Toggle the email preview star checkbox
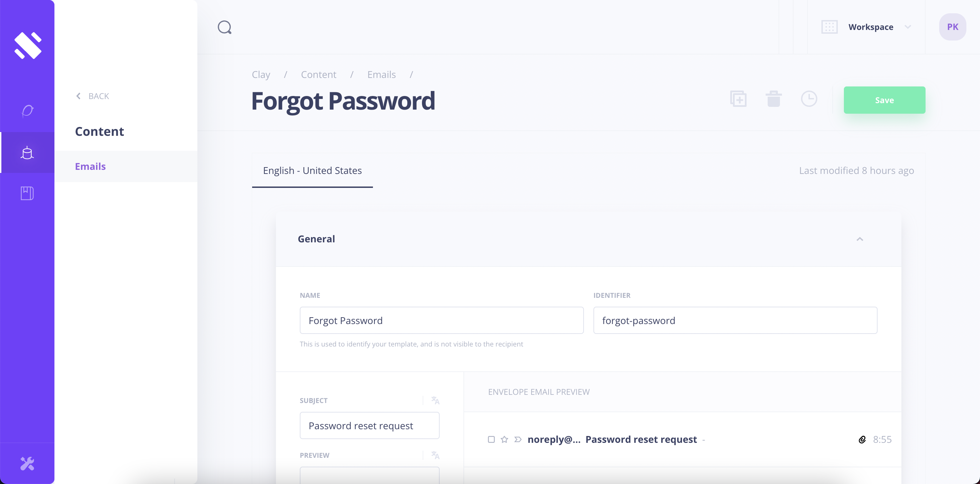This screenshot has width=980, height=484. coord(504,439)
